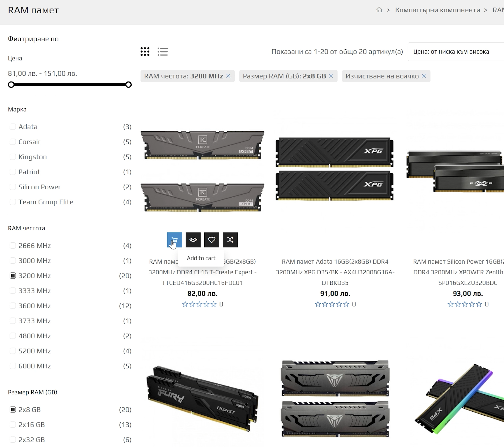Rate the Adata XPG D35 product stars
Screen dimensions: 504x447
tap(332, 304)
